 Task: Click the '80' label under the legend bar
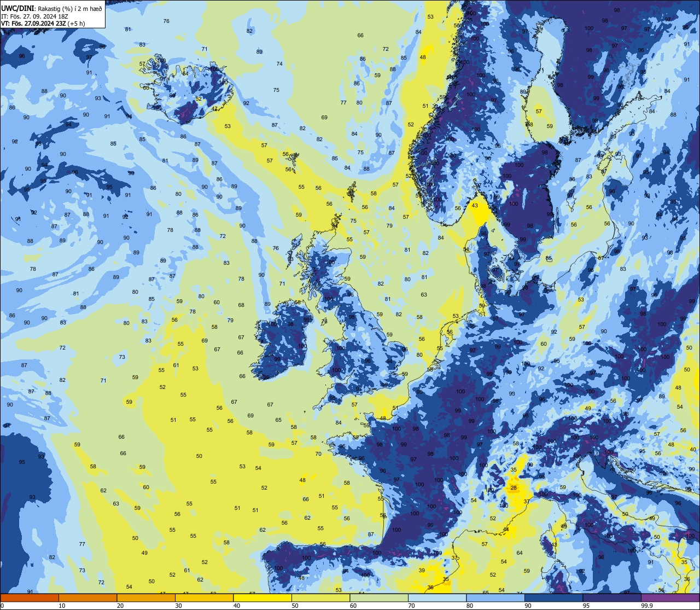[x=470, y=606]
